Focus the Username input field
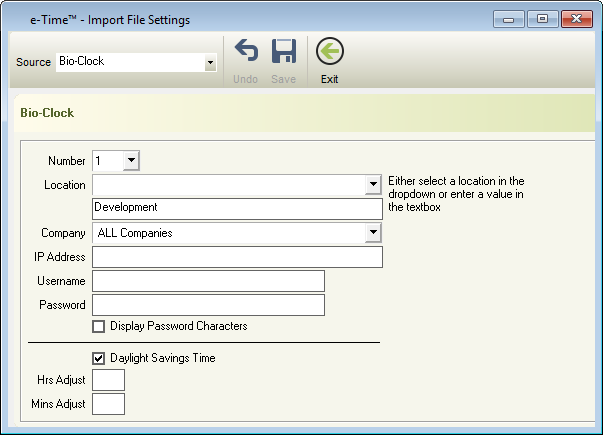Viewport: 603px width, 435px height. 208,281
